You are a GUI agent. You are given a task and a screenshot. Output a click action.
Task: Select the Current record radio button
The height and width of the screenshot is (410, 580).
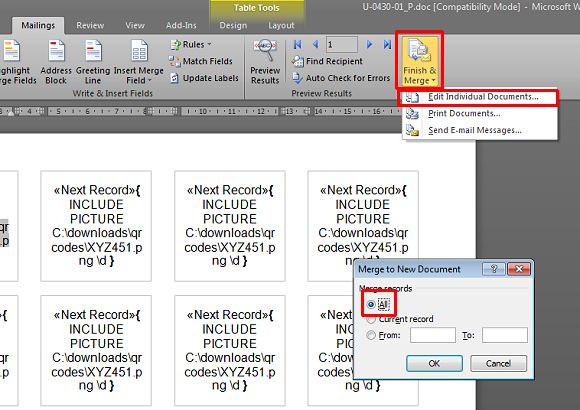coord(371,319)
